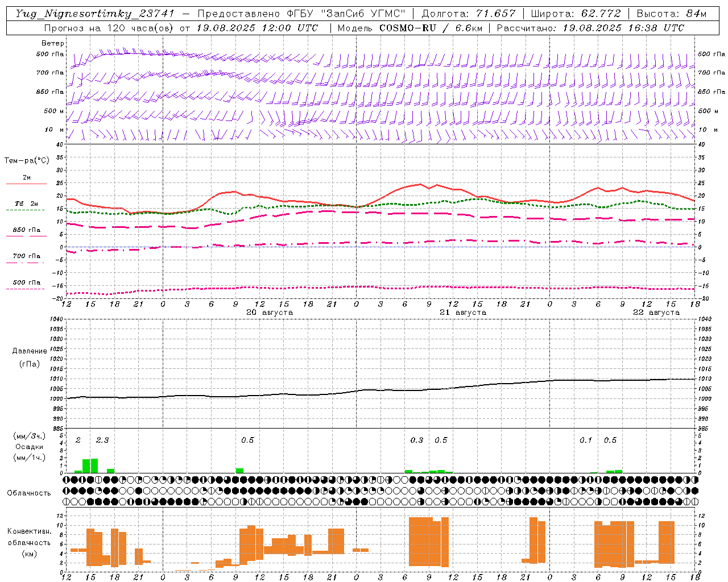The width and height of the screenshot is (728, 582).
Task: Click the 850 гПа temperature legend entry
Action: tap(26, 230)
